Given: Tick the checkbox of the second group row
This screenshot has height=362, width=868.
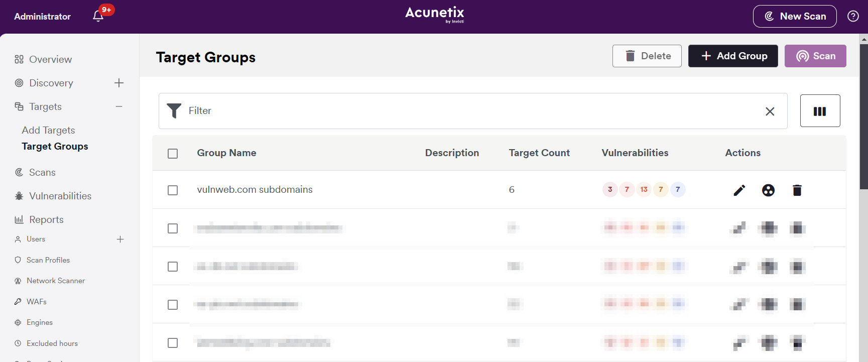Looking at the screenshot, I should 173,228.
